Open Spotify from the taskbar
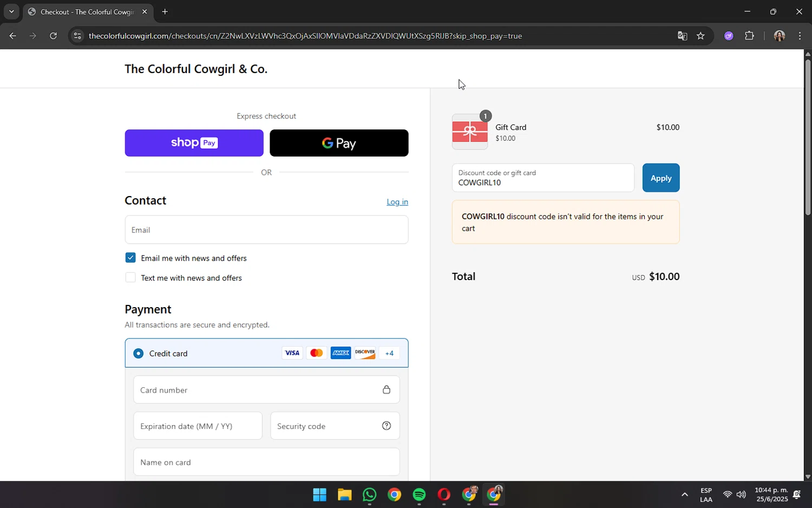Viewport: 812px width, 508px height. pos(420,494)
